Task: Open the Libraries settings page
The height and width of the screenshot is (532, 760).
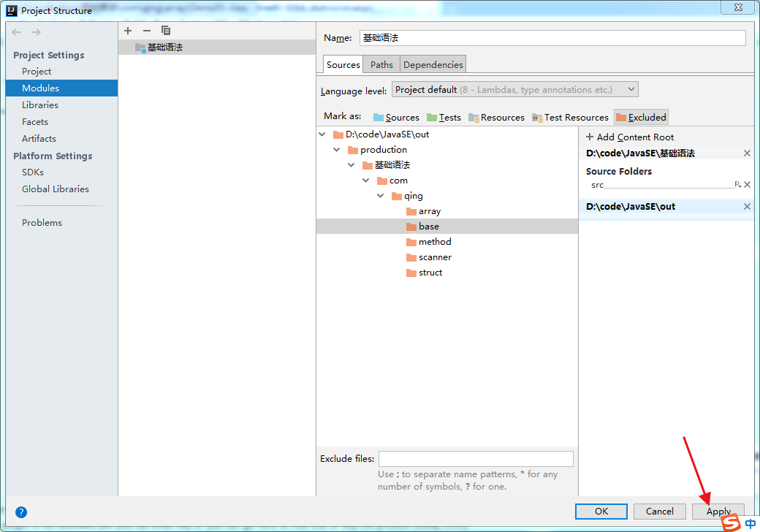Action: [39, 104]
